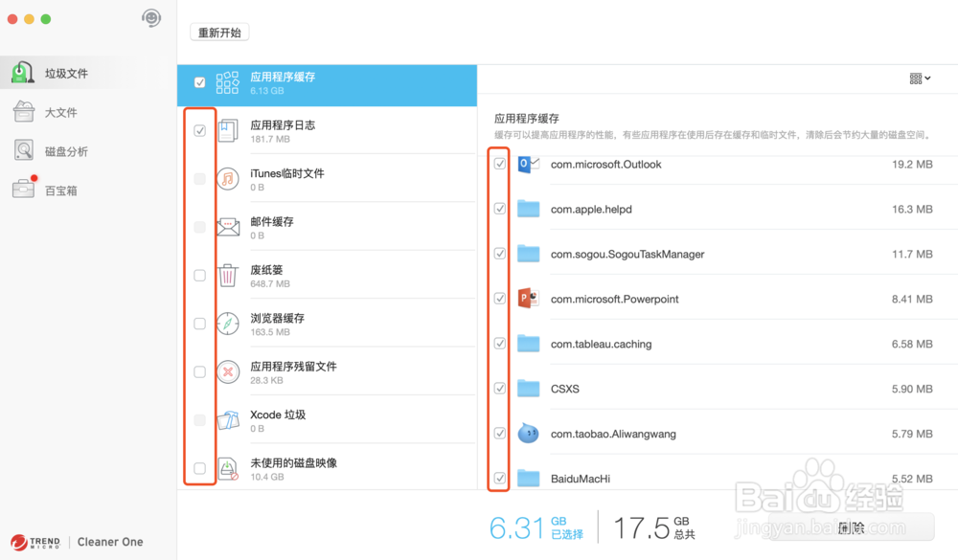
Task: Click the CSXS folder icon
Action: 529,389
